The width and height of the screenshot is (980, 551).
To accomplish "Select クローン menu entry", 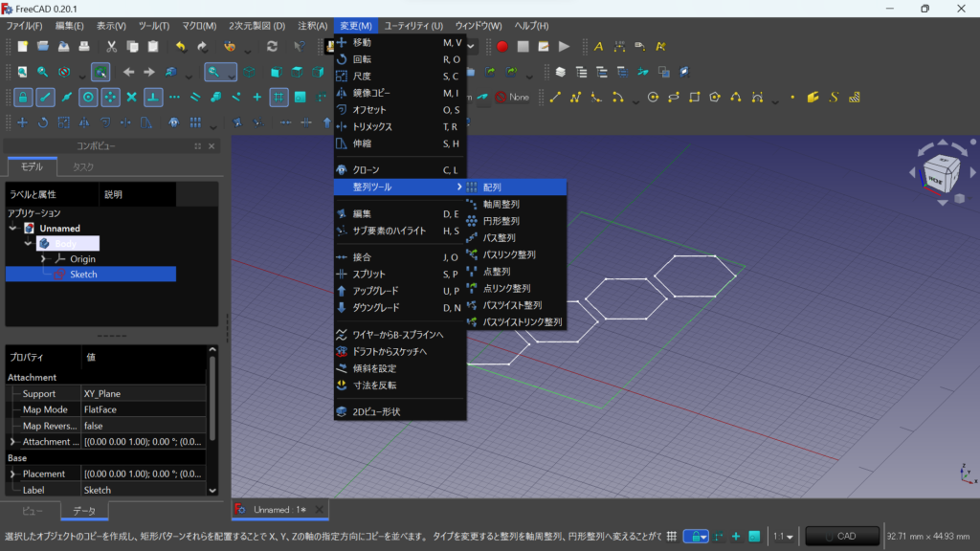I will (400, 170).
